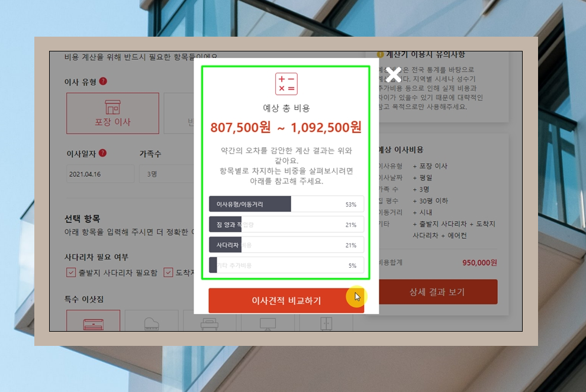The image size is (586, 392).
Task: Click the calculator icon in popup
Action: tap(286, 84)
